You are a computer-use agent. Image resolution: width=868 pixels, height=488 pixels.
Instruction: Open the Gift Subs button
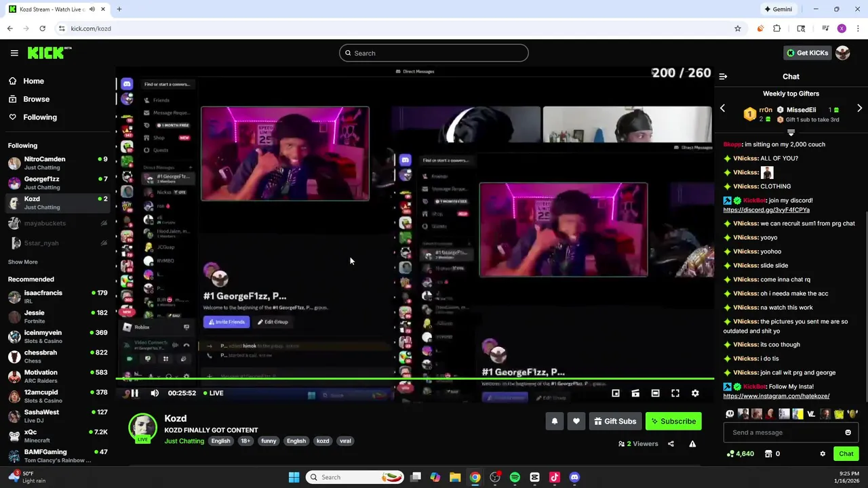click(x=615, y=421)
